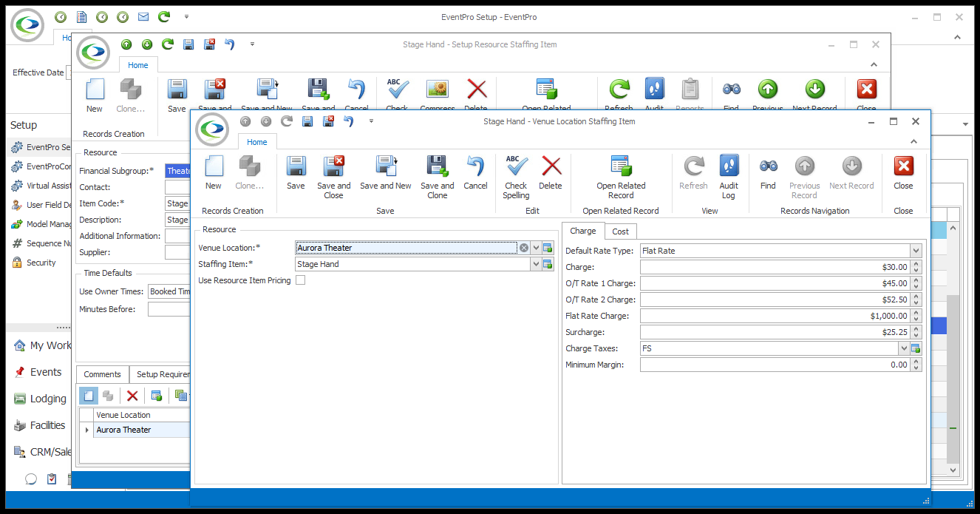Open Charge Taxes dropdown arrow
980x514 pixels.
pyautogui.click(x=904, y=348)
